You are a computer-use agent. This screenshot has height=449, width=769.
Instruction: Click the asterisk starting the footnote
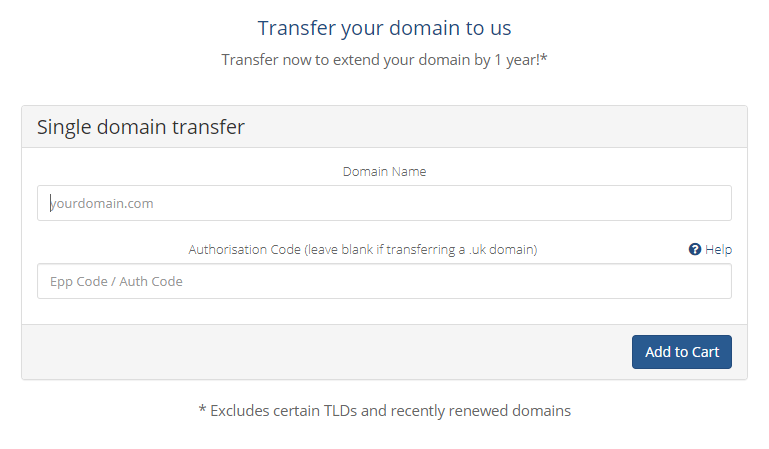(x=202, y=409)
